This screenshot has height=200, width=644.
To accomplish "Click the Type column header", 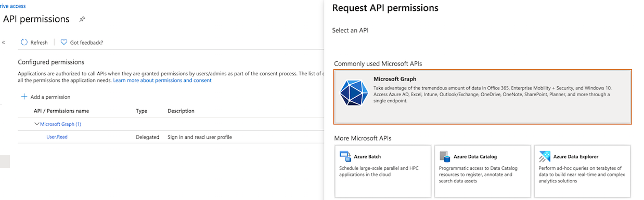I will (141, 111).
